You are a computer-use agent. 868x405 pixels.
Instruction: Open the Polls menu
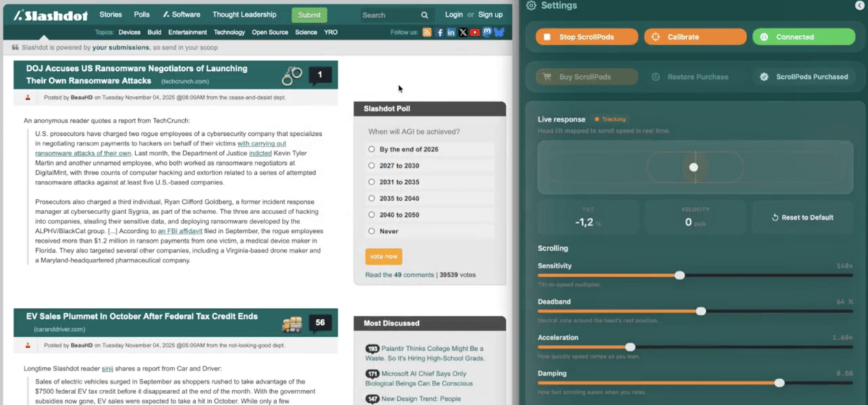(142, 14)
